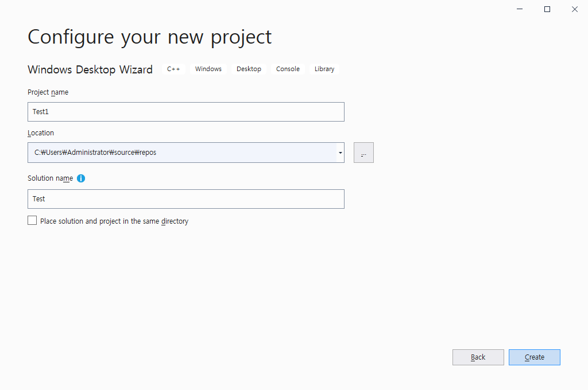The height and width of the screenshot is (390, 588).
Task: Expand the Location path dropdown arrow
Action: [340, 153]
